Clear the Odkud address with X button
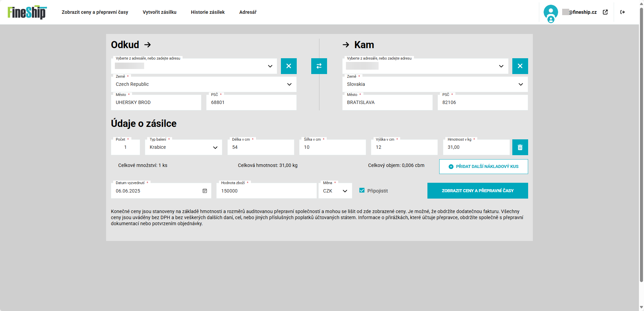Viewport: 644px width, 311px height. click(x=289, y=66)
